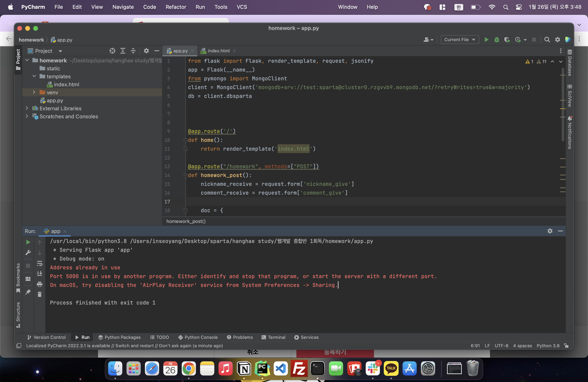Open Version Control tool window
This screenshot has width=588, height=382.
coord(46,337)
